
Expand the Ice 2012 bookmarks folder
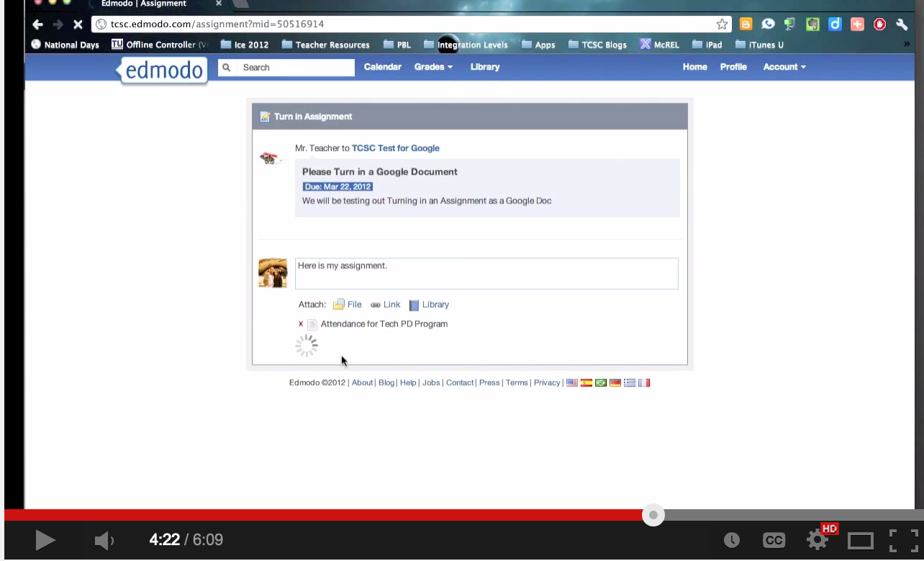(245, 45)
